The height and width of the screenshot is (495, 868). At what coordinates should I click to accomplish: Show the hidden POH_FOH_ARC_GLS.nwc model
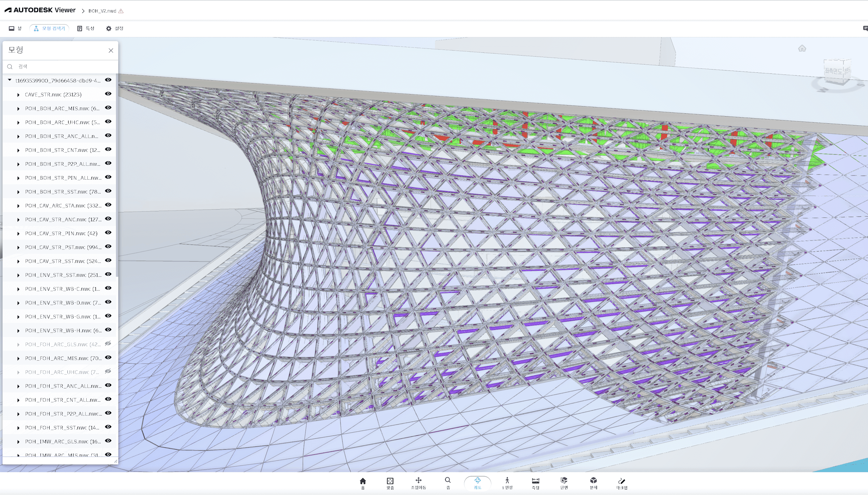[108, 344]
